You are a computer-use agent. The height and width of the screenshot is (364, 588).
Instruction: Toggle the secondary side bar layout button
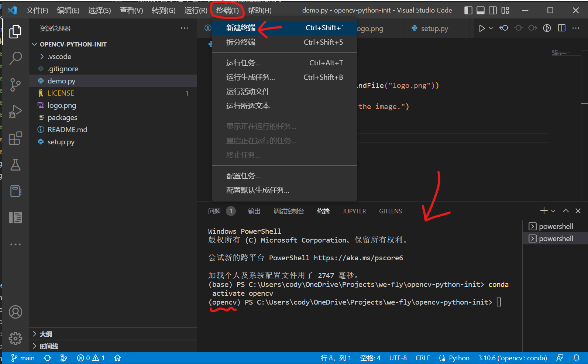click(493, 10)
